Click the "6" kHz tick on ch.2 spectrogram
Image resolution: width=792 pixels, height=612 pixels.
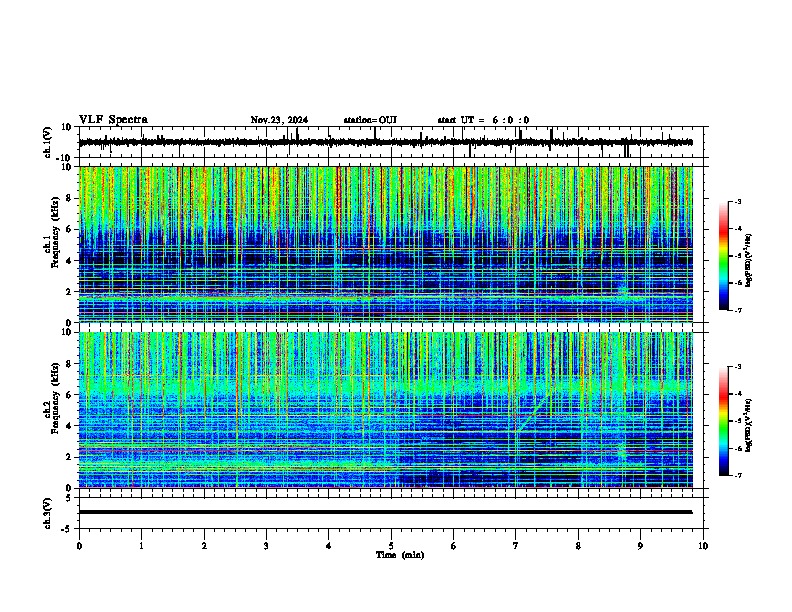coord(70,395)
